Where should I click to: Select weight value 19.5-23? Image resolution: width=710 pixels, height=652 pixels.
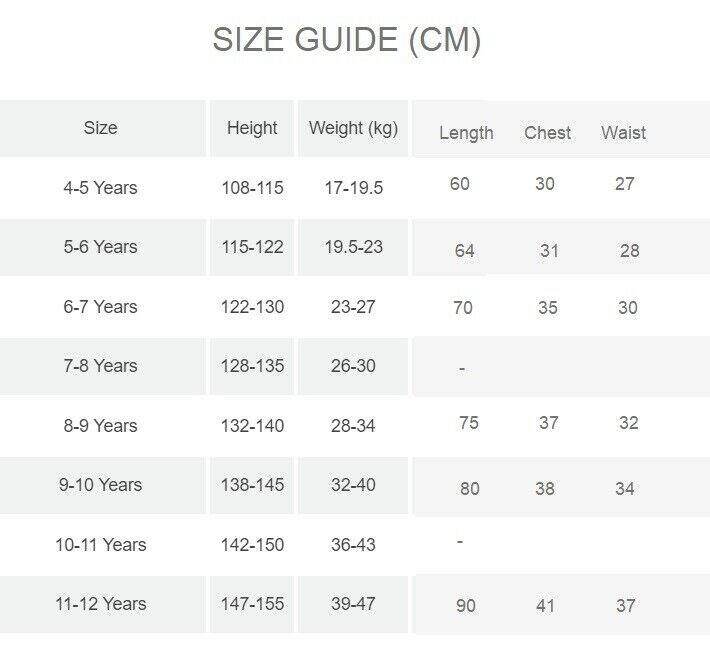click(353, 247)
